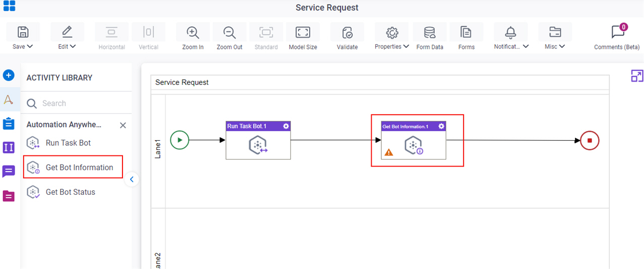Click the Misc folder icon
The width and height of the screenshot is (644, 269).
(x=555, y=32)
